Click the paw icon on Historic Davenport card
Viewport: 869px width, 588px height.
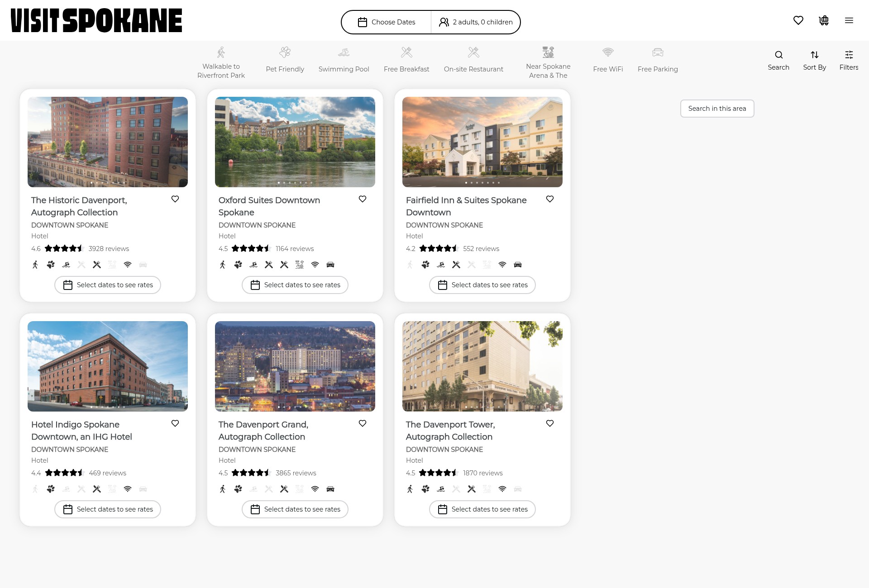click(x=51, y=265)
